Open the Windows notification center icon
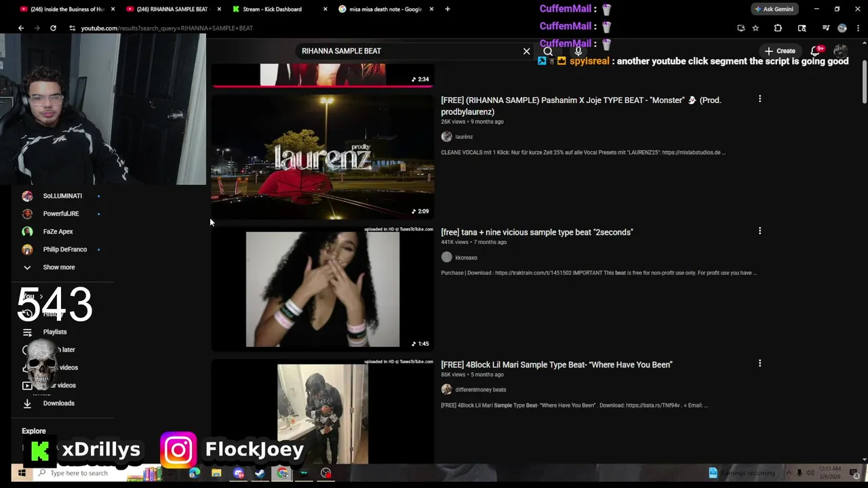 click(x=854, y=473)
